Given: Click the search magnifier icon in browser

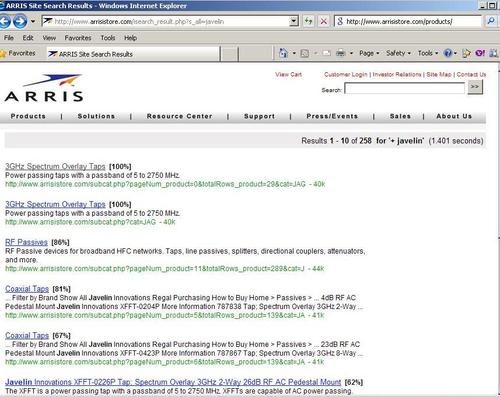Looking at the screenshot, I should [491, 21].
